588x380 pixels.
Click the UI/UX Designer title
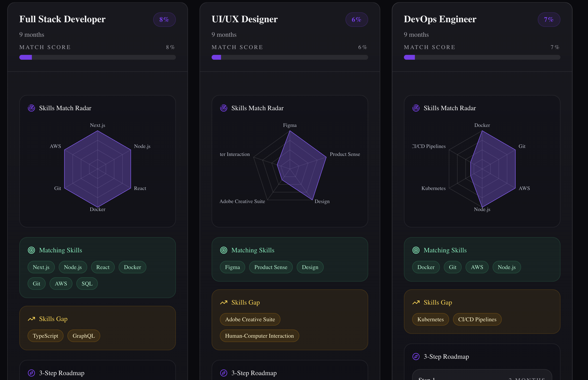(x=244, y=19)
